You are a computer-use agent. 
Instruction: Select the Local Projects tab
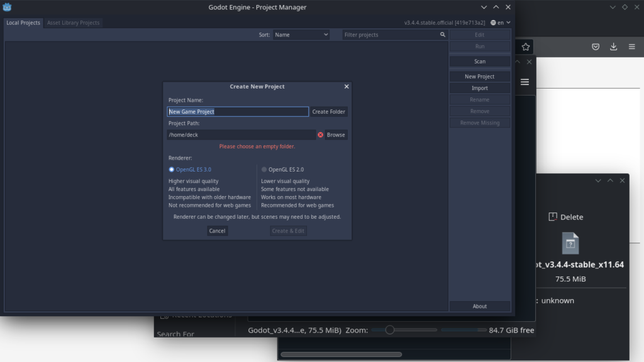[x=23, y=22]
